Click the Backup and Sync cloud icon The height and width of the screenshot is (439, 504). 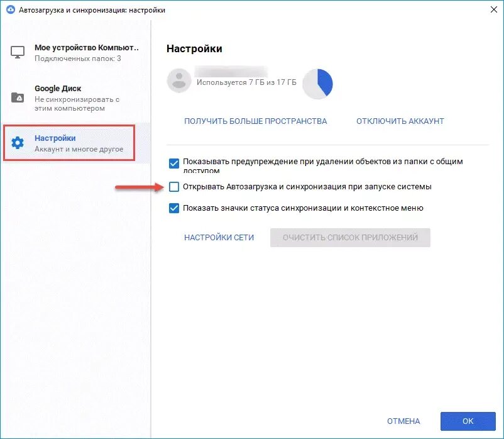11,9
